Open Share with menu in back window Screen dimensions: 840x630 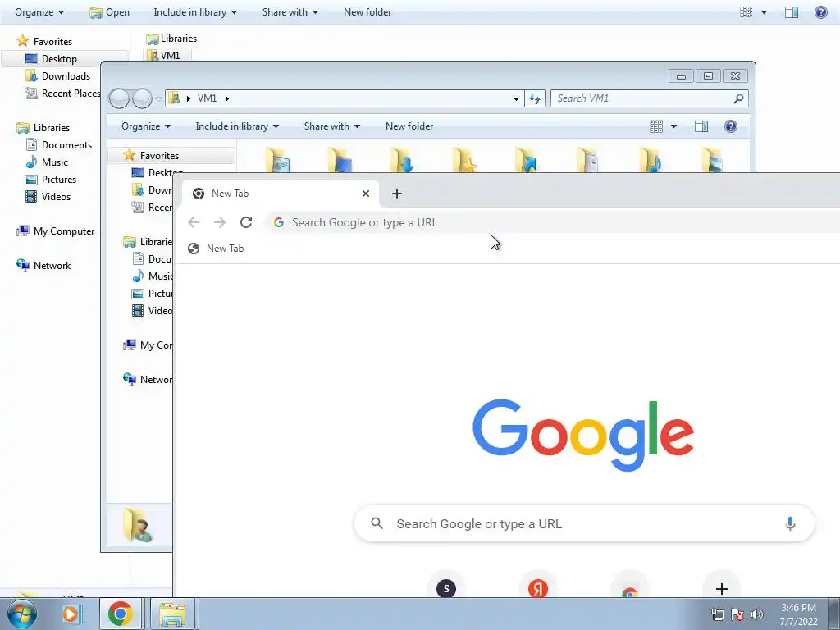pos(290,11)
